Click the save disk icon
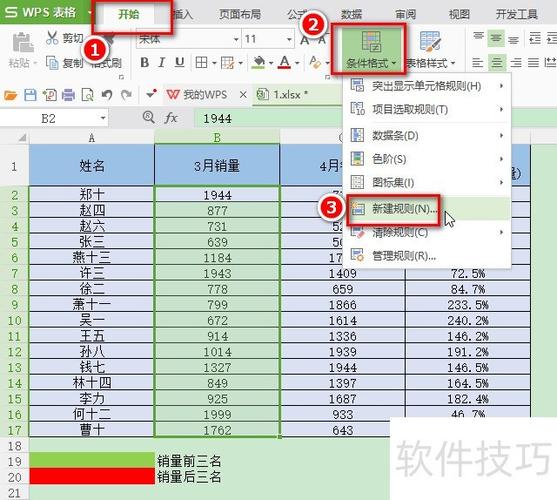Screen dimensions: 557x500 [x=30, y=95]
